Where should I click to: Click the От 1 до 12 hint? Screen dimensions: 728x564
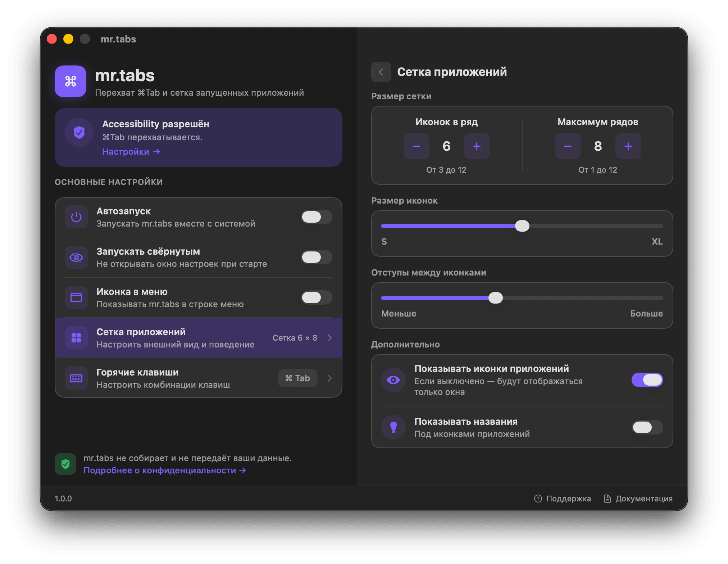tap(598, 170)
